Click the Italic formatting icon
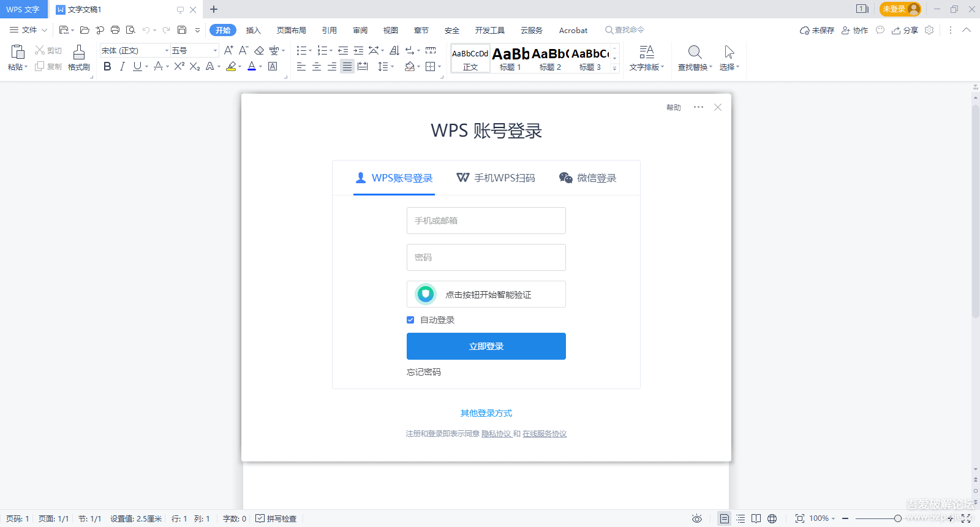 pyautogui.click(x=122, y=67)
